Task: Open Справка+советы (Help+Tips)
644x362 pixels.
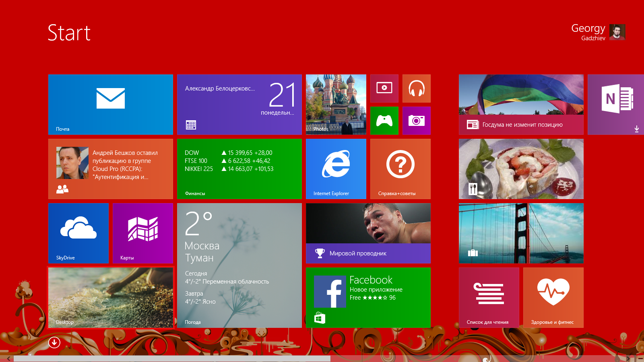Action: tap(400, 169)
